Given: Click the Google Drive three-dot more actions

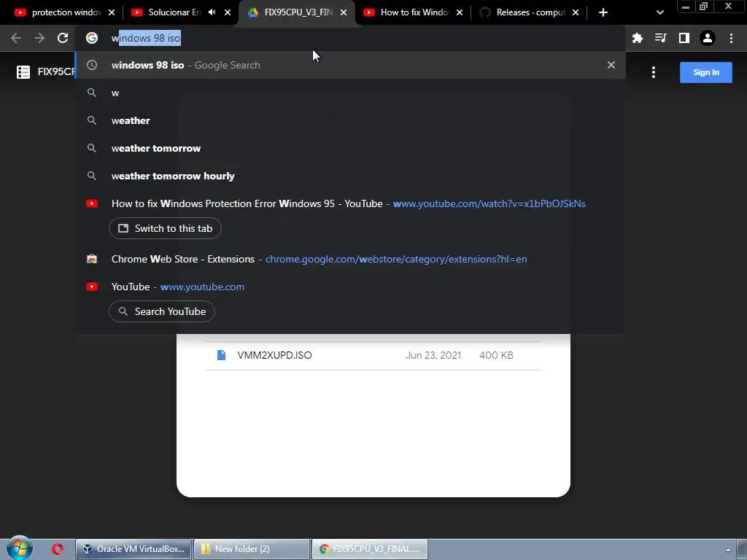Looking at the screenshot, I should pyautogui.click(x=654, y=72).
